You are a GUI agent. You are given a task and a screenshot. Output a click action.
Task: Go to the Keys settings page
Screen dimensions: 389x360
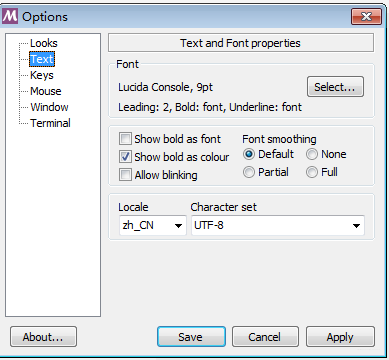tap(42, 75)
